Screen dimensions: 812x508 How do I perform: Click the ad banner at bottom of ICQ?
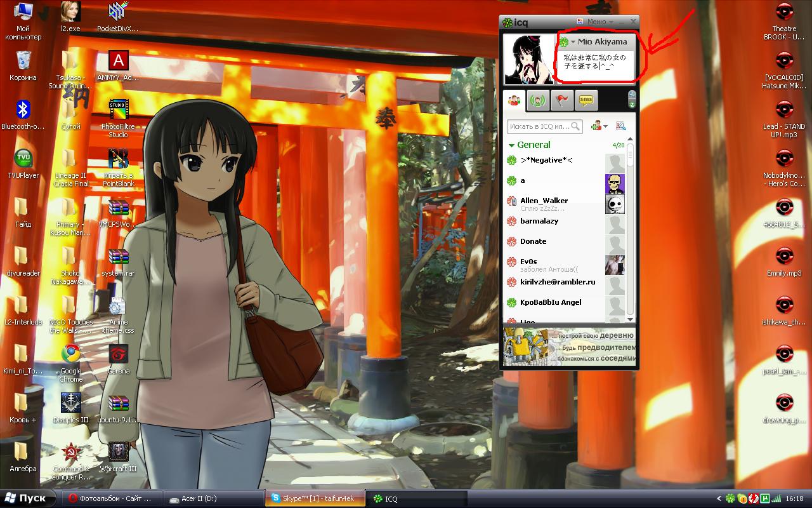pyautogui.click(x=569, y=347)
